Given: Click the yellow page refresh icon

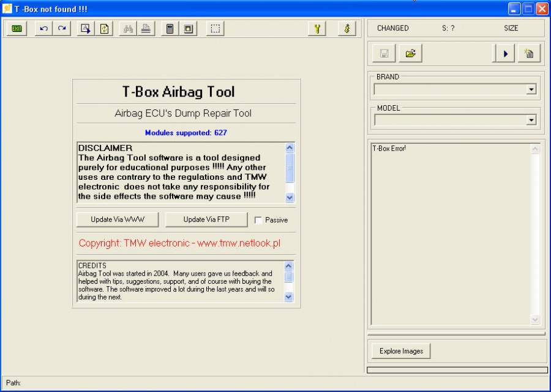Looking at the screenshot, I should [104, 28].
